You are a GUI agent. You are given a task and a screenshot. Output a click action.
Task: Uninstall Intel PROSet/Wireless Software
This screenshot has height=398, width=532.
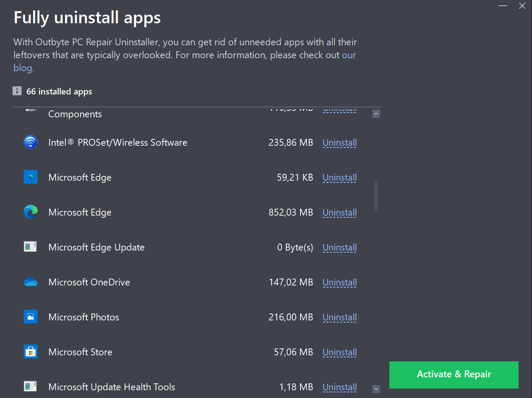[x=339, y=143]
